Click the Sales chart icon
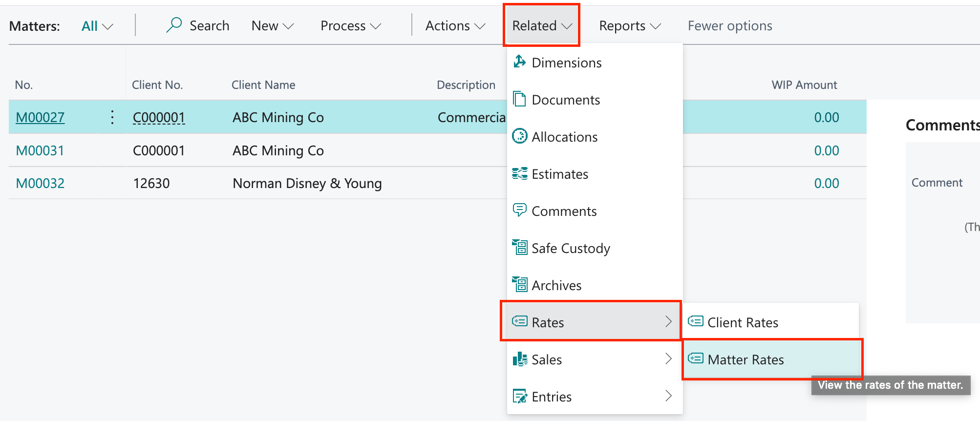Viewport: 980px width, 421px height. (519, 359)
